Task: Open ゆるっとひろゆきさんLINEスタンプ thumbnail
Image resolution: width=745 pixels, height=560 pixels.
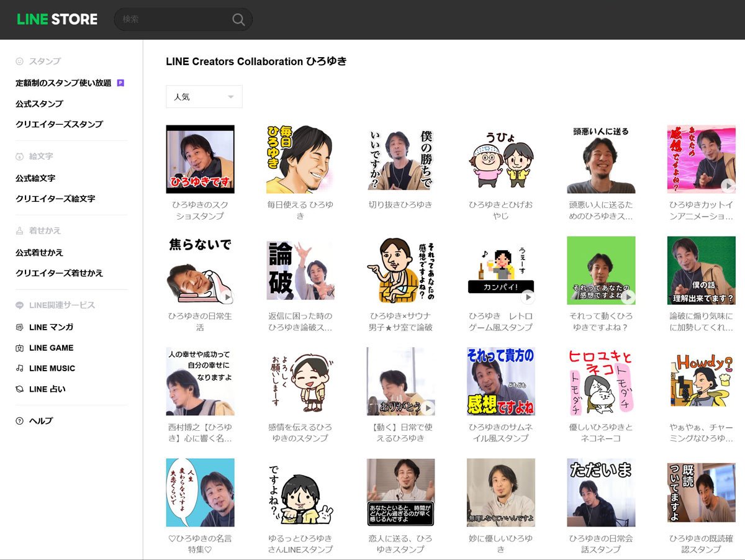Action: pyautogui.click(x=300, y=493)
